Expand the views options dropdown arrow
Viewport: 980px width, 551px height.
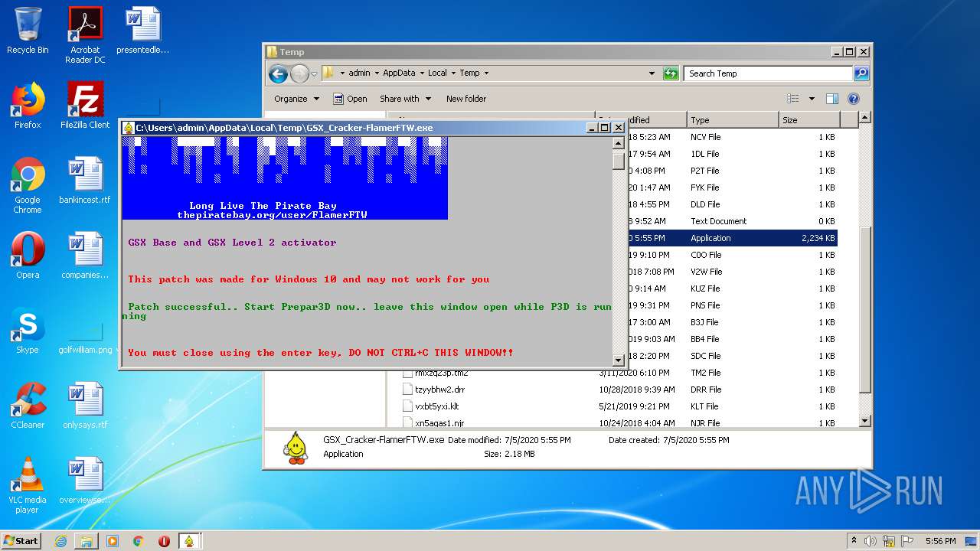click(812, 99)
